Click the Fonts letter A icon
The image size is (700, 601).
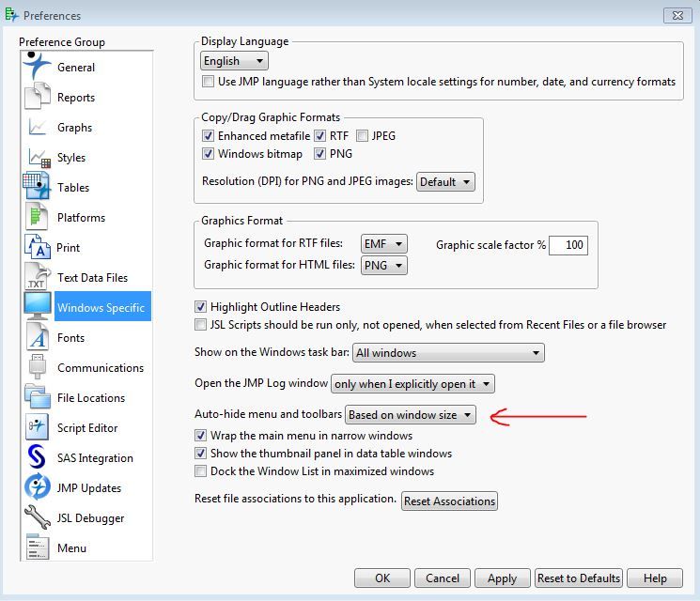[38, 337]
